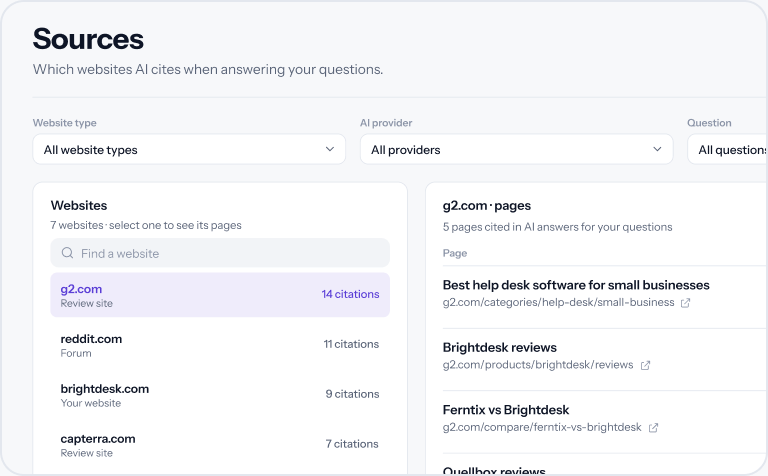Click g2.com/compare/ferntix-vs-brightdesk URL

(542, 427)
